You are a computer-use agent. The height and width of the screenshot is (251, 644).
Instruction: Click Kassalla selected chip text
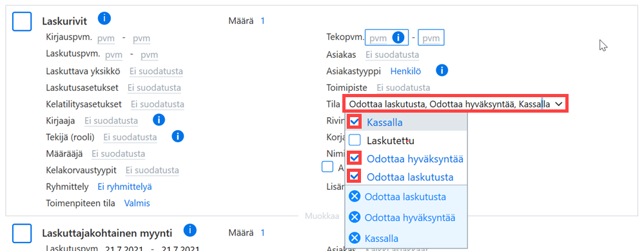coord(381,238)
